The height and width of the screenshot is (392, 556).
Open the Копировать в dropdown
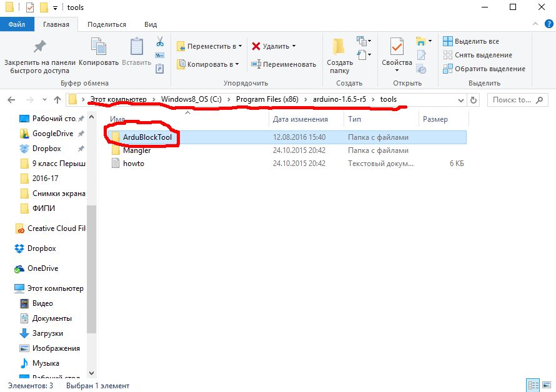click(237, 64)
